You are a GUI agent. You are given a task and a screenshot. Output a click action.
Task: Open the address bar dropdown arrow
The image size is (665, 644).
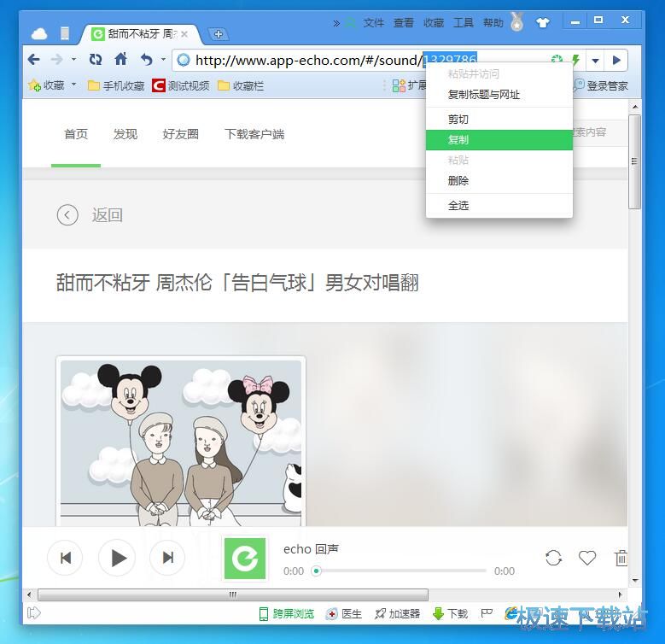point(596,61)
